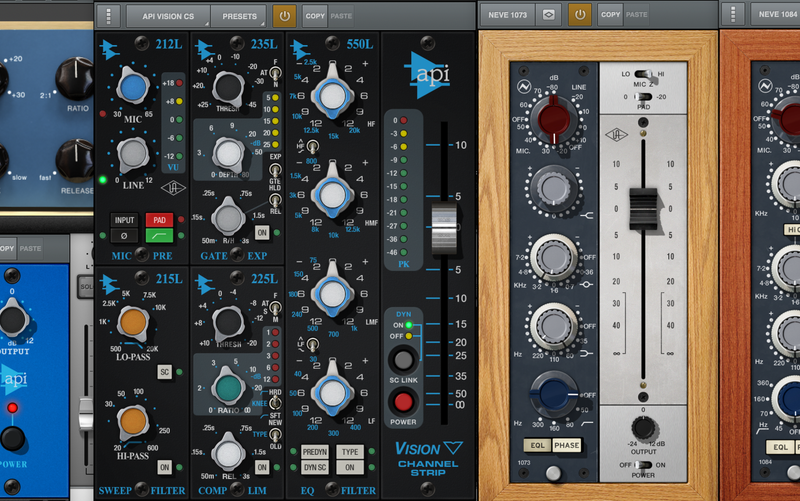Click the DYN SC button on the 550L

(x=315, y=467)
